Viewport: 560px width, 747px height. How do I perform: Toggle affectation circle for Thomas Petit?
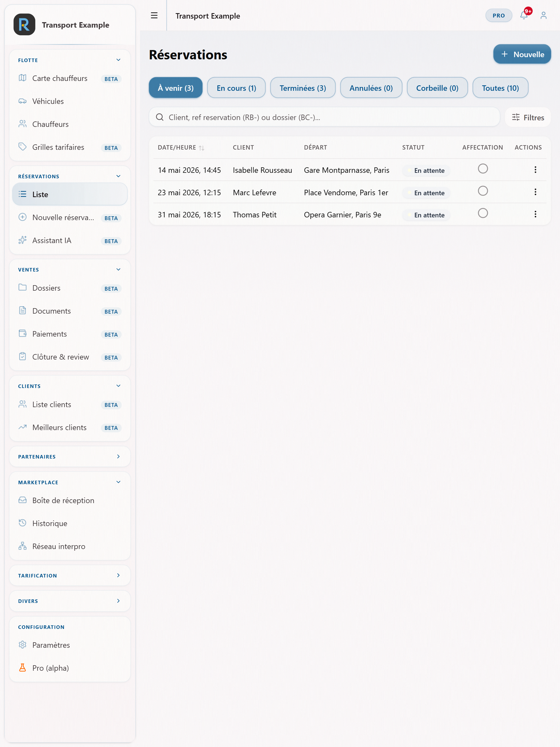click(483, 213)
